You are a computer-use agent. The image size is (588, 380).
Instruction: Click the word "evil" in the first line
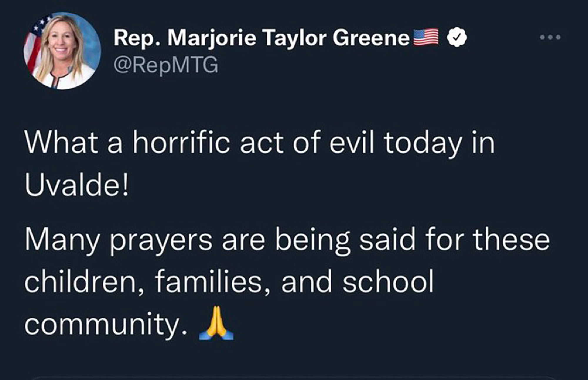[x=351, y=143]
